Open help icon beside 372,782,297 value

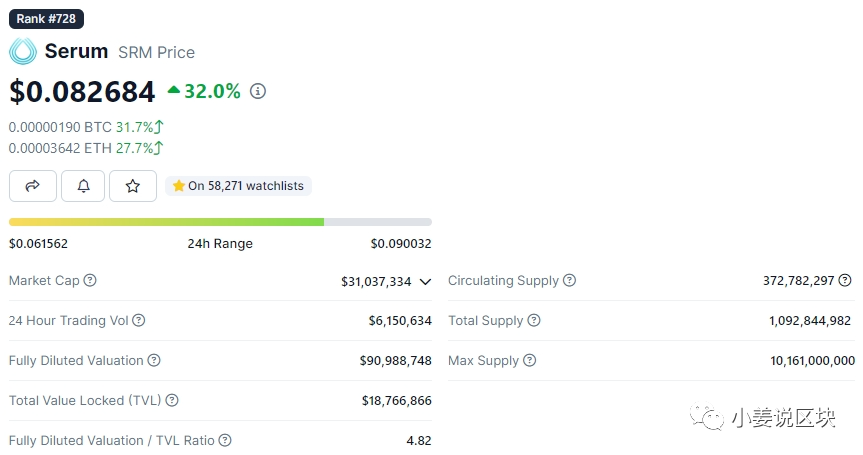coord(845,281)
